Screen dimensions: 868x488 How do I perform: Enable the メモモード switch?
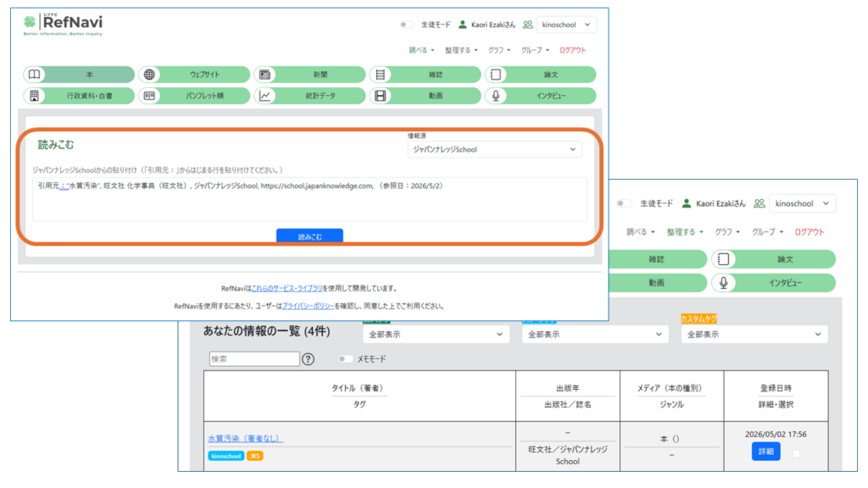coord(345,359)
